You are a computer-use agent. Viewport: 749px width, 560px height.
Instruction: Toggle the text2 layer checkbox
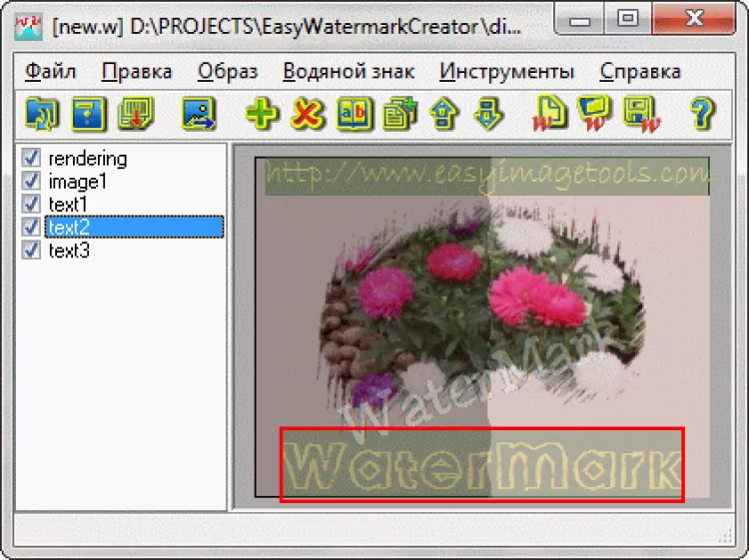point(31,227)
